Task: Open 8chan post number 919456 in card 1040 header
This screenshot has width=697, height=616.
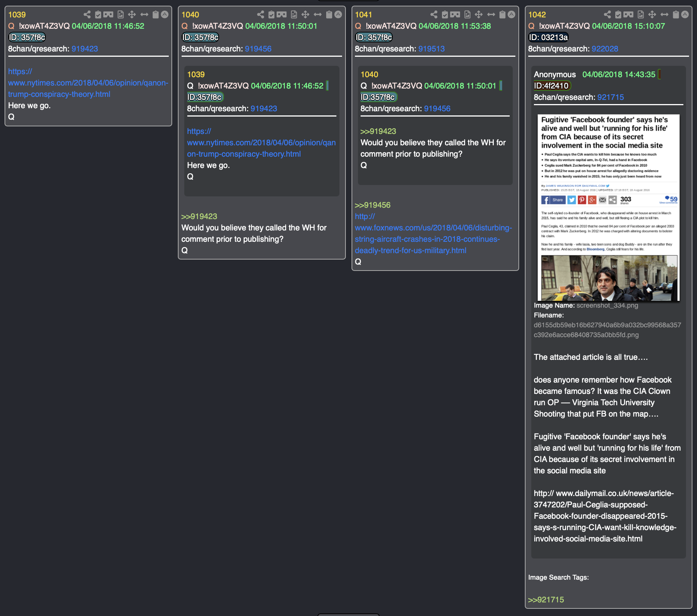Action: 258,49
